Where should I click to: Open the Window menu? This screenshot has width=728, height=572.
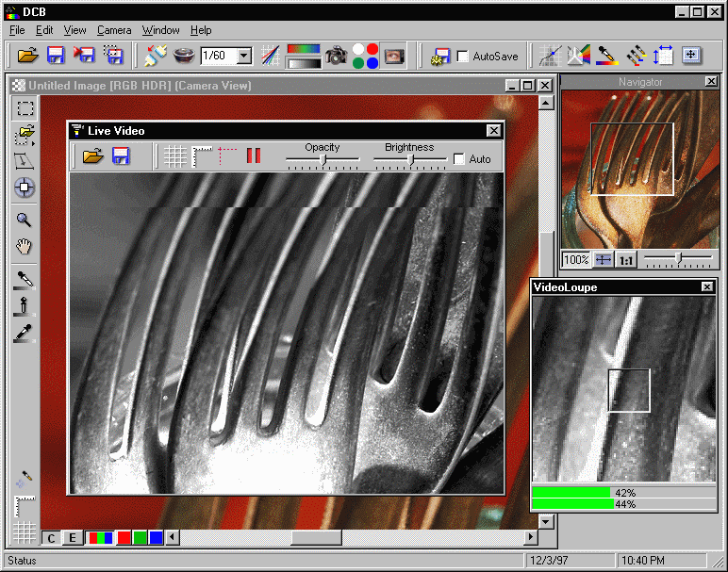[x=160, y=30]
